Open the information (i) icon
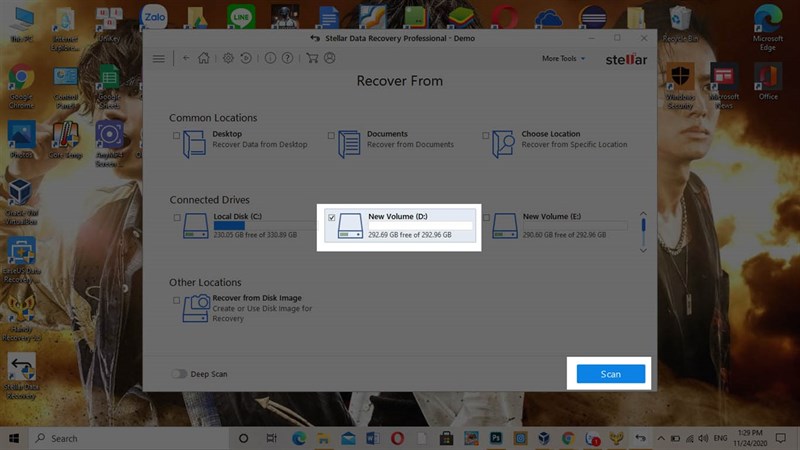This screenshot has width=800, height=450. (x=270, y=58)
